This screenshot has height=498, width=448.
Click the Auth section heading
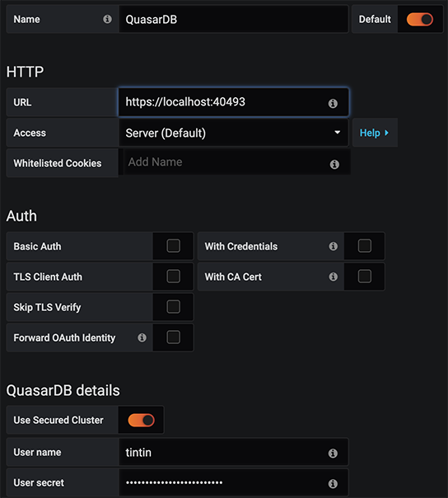click(x=21, y=216)
